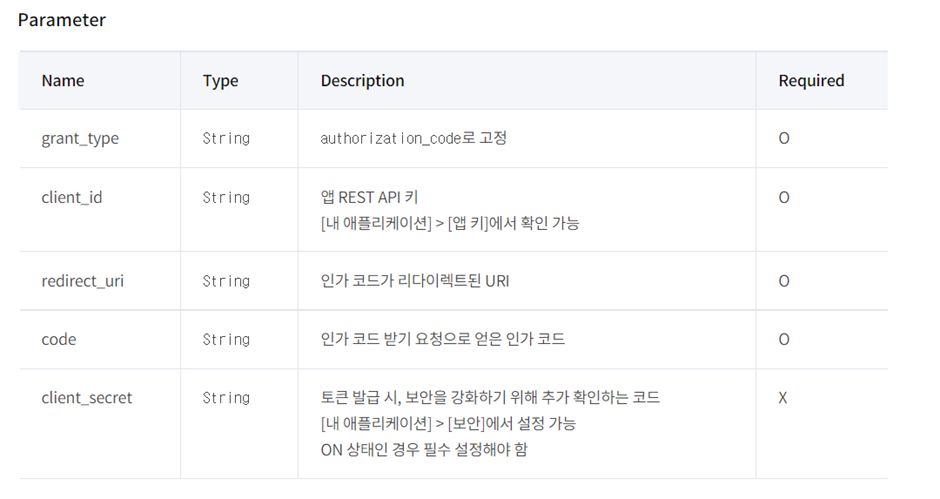Click the Parameter section heading
Image resolution: width=940 pixels, height=499 pixels.
(x=62, y=20)
